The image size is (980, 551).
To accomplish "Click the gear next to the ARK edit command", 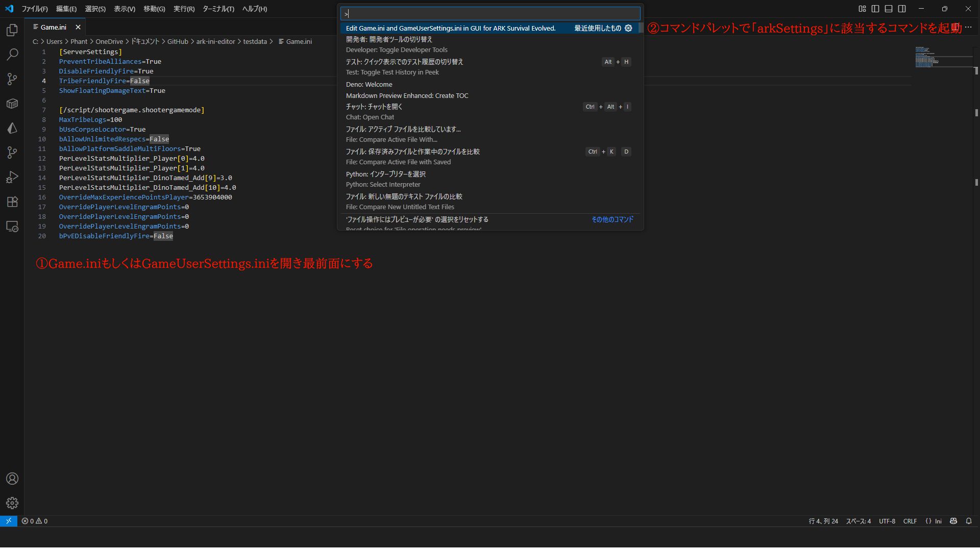I will coord(628,28).
